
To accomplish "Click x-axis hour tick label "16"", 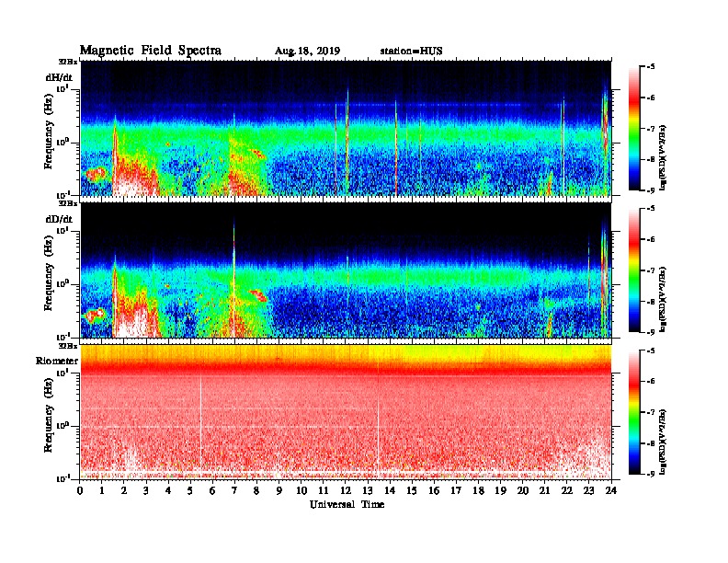I will pyautogui.click(x=434, y=490).
